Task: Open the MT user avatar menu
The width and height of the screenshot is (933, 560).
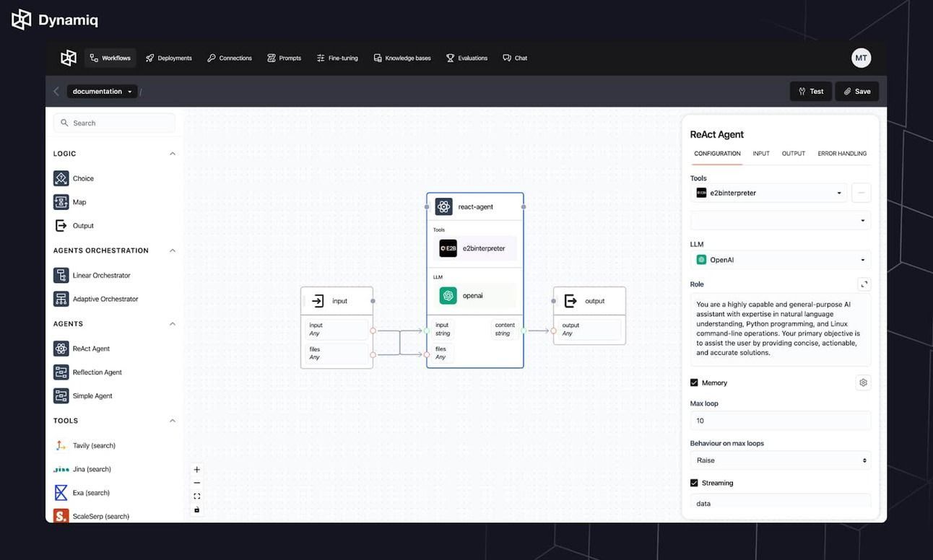Action: (862, 58)
